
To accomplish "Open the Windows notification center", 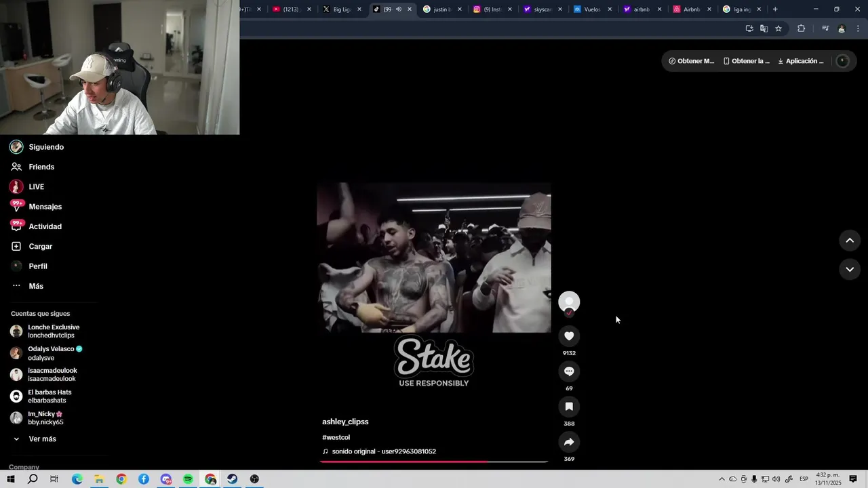I will (853, 479).
